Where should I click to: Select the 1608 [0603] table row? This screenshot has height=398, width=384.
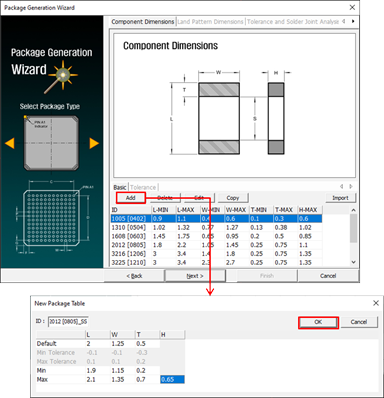(216, 236)
